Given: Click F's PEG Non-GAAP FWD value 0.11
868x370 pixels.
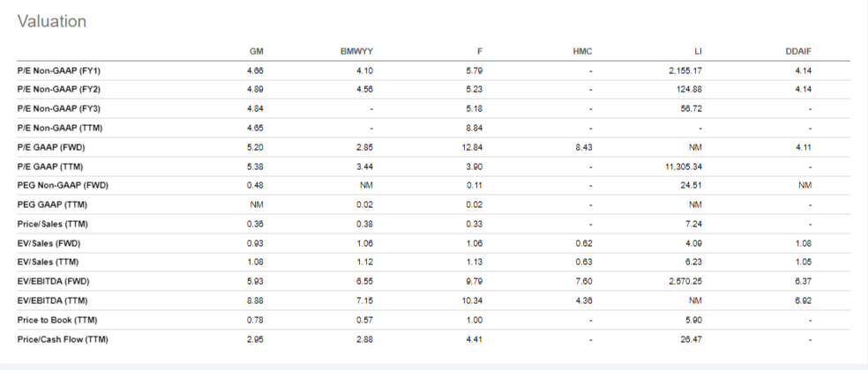Looking at the screenshot, I should pos(475,185).
